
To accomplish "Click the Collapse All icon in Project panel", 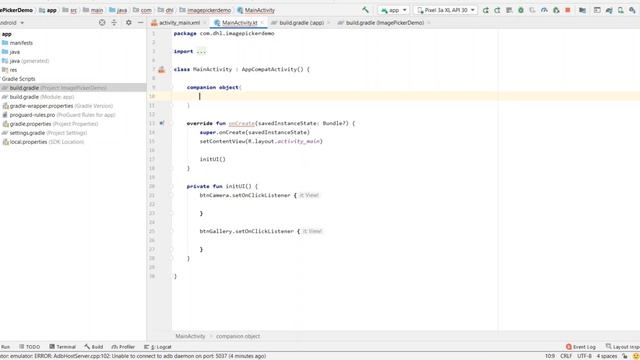I will coord(114,23).
